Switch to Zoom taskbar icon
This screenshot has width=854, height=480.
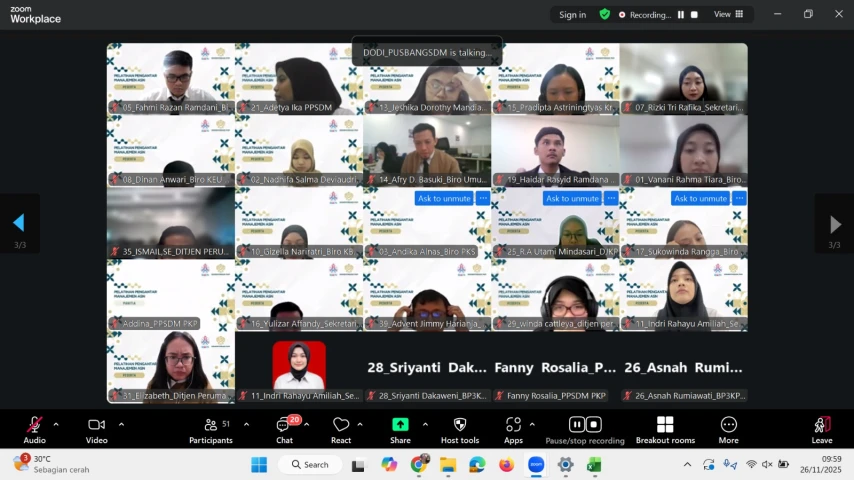pyautogui.click(x=536, y=465)
